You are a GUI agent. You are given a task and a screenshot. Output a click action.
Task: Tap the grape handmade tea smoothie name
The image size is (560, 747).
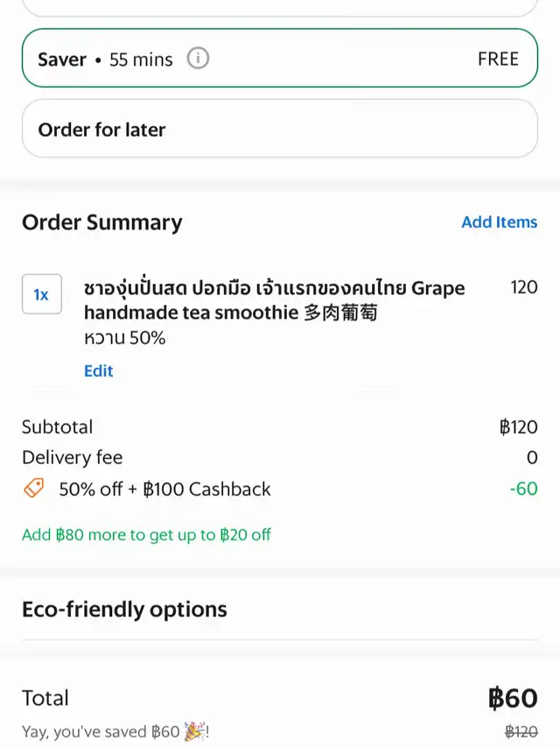click(274, 300)
